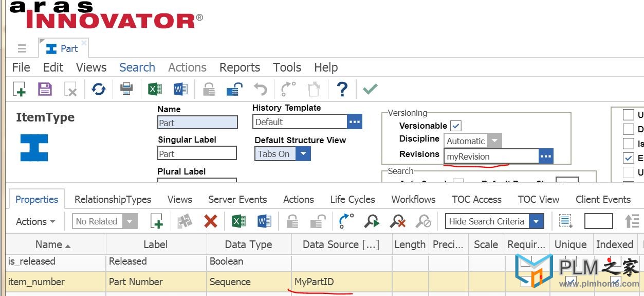Screen dimensions: 644x296
Task: Unlock the selected property row
Action: click(318, 221)
